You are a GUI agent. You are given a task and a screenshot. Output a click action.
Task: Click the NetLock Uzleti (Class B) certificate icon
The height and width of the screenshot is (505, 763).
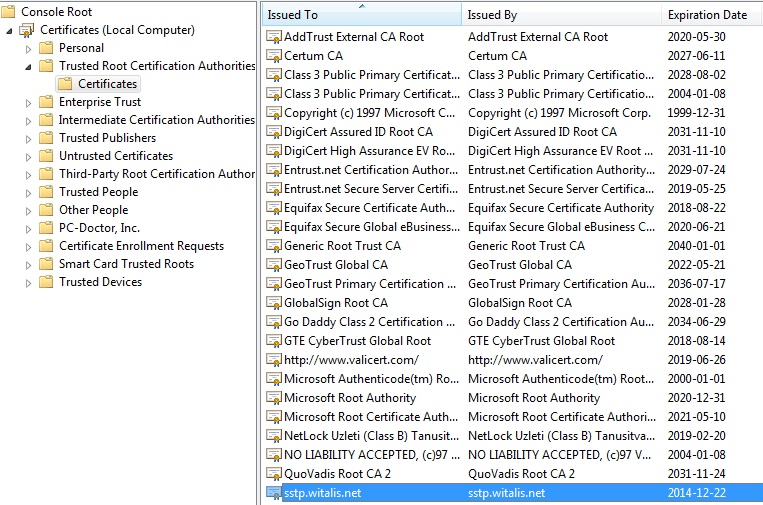[x=274, y=435]
